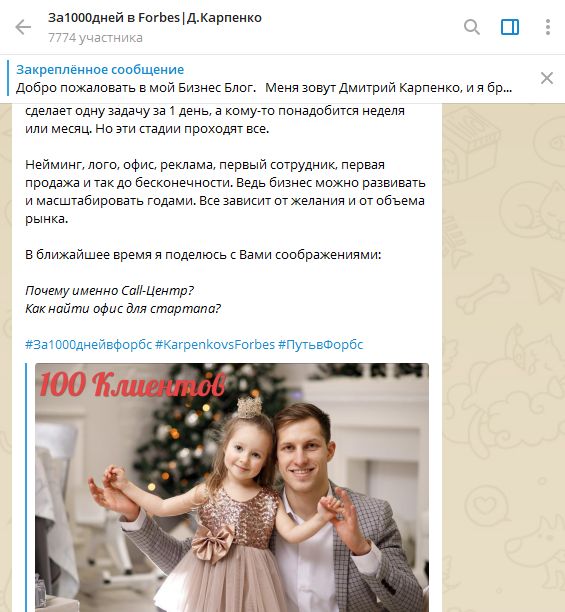Click the 7774 участника subtitle
Screen dimensions: 565x612
[95, 38]
